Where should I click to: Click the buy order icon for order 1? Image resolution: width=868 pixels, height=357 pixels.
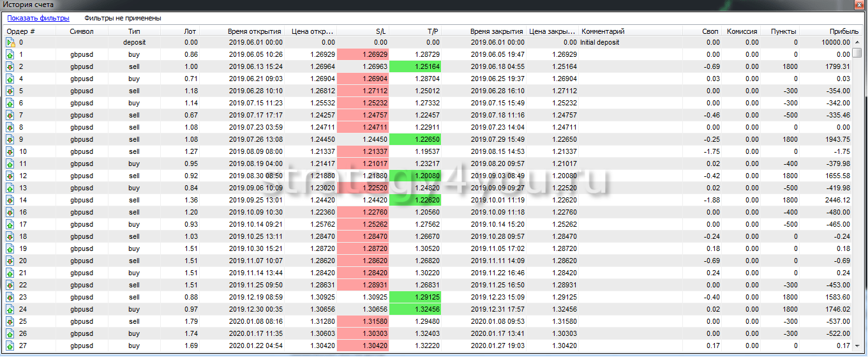pyautogui.click(x=10, y=55)
